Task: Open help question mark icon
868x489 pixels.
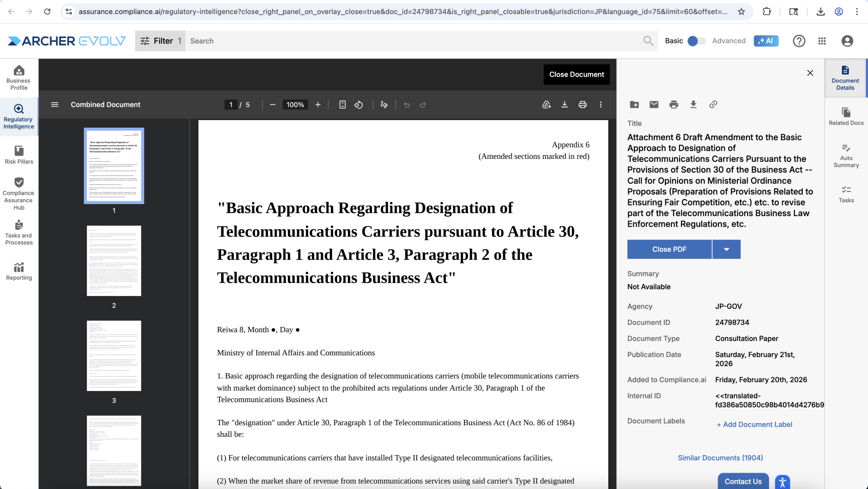Action: [798, 41]
